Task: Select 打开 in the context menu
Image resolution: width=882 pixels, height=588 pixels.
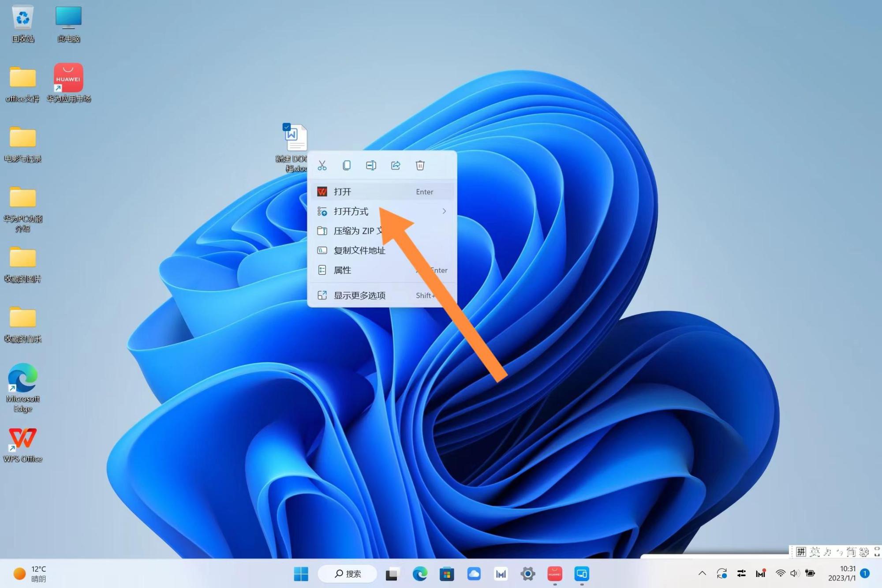Action: (x=343, y=192)
